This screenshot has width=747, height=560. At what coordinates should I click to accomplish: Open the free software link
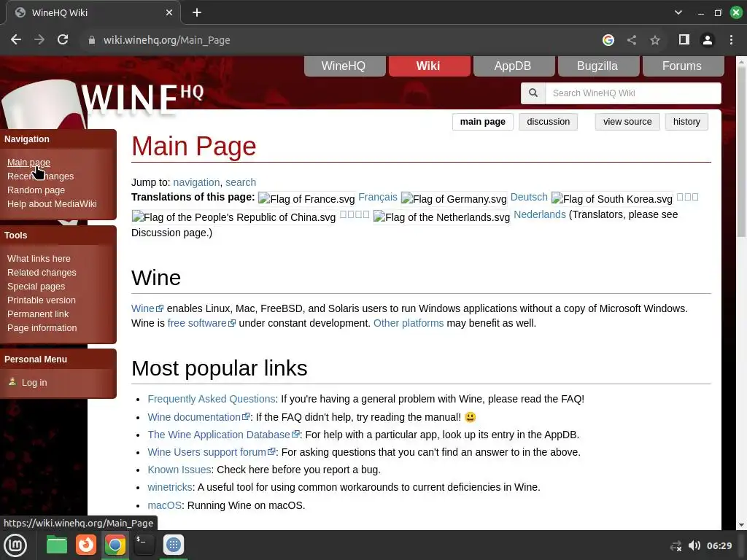(x=201, y=323)
